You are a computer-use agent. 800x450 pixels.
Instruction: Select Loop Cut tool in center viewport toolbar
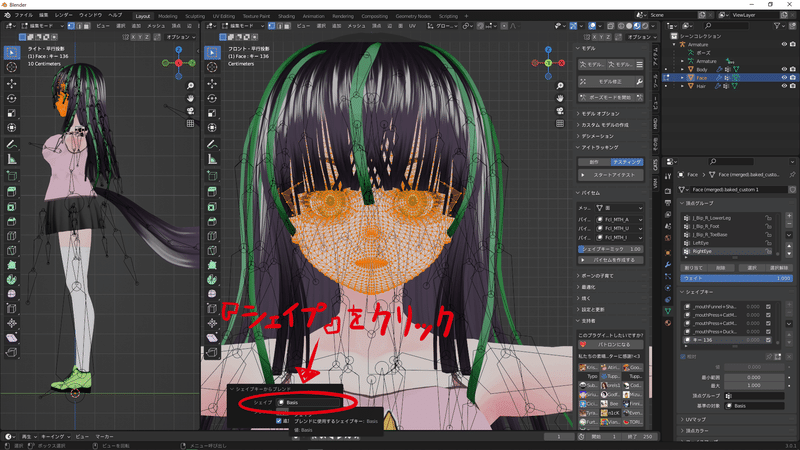(x=212, y=236)
